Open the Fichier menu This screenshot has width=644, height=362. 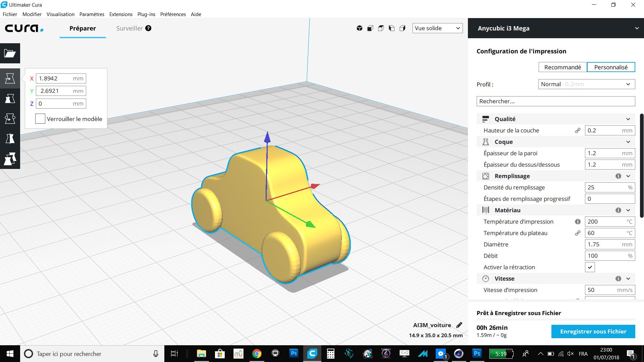(10, 14)
